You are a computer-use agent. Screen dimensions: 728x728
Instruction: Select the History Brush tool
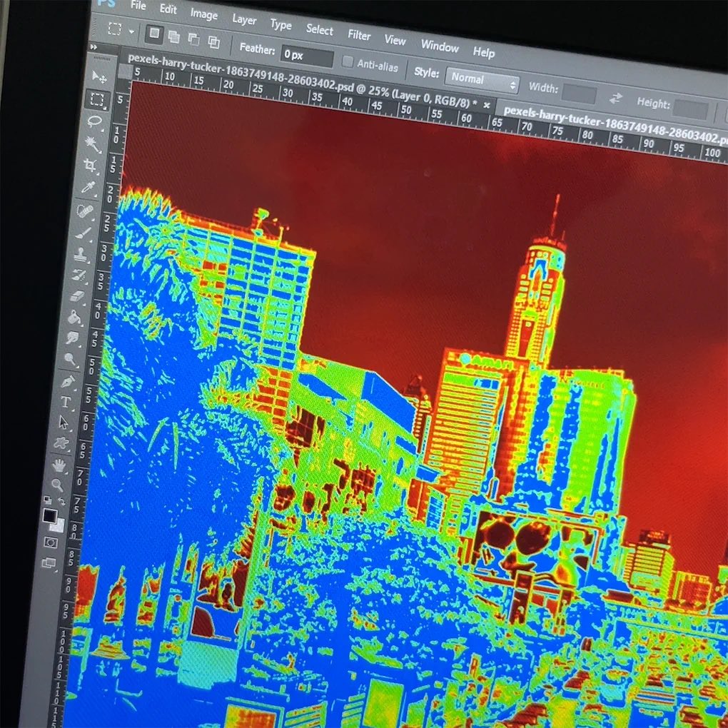(x=79, y=275)
